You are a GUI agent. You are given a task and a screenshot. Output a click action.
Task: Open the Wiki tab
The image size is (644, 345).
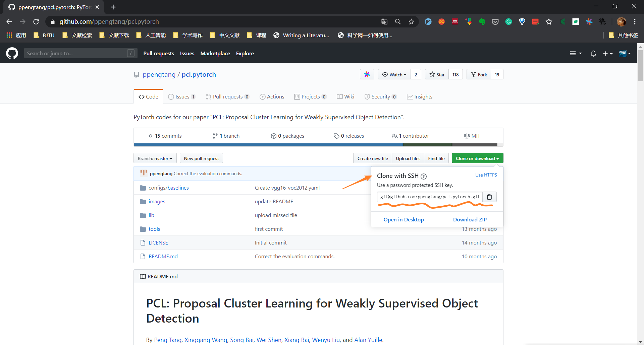coord(345,97)
